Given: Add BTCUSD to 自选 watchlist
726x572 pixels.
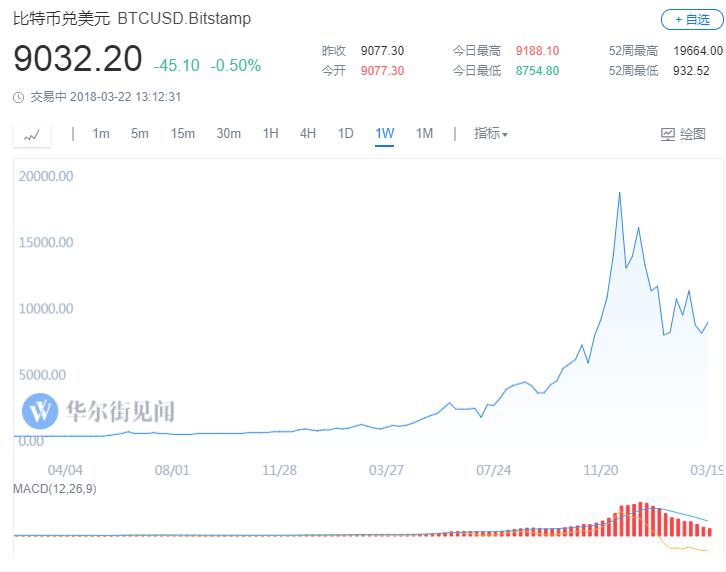Looking at the screenshot, I should click(691, 19).
